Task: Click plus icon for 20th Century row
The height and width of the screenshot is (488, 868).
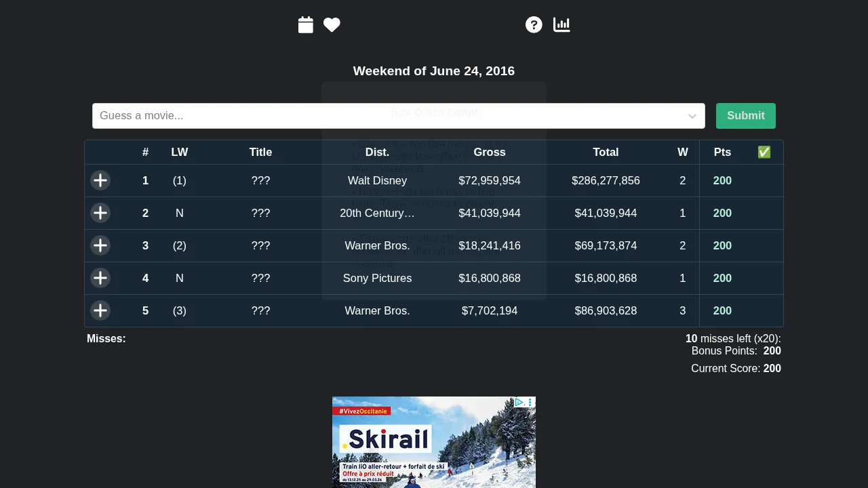Action: click(x=100, y=213)
